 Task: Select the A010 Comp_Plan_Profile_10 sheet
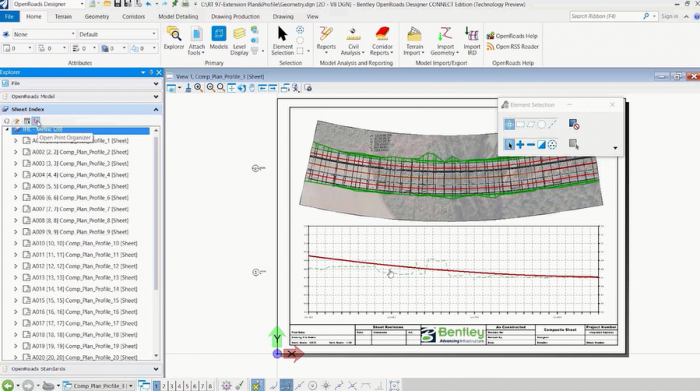pos(85,243)
